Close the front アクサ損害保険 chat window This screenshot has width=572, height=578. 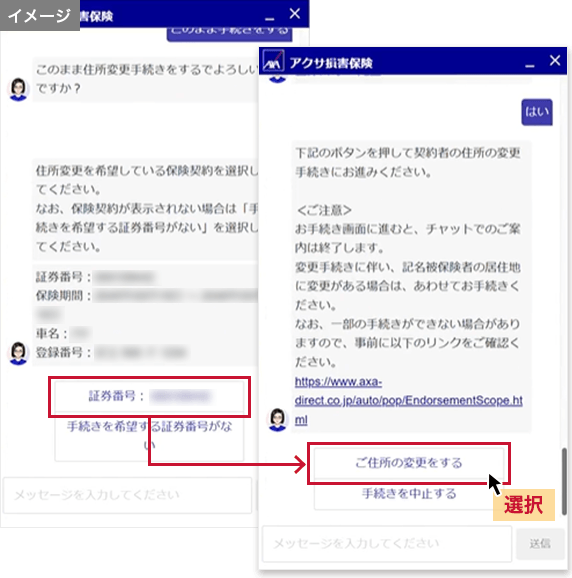pyautogui.click(x=555, y=60)
